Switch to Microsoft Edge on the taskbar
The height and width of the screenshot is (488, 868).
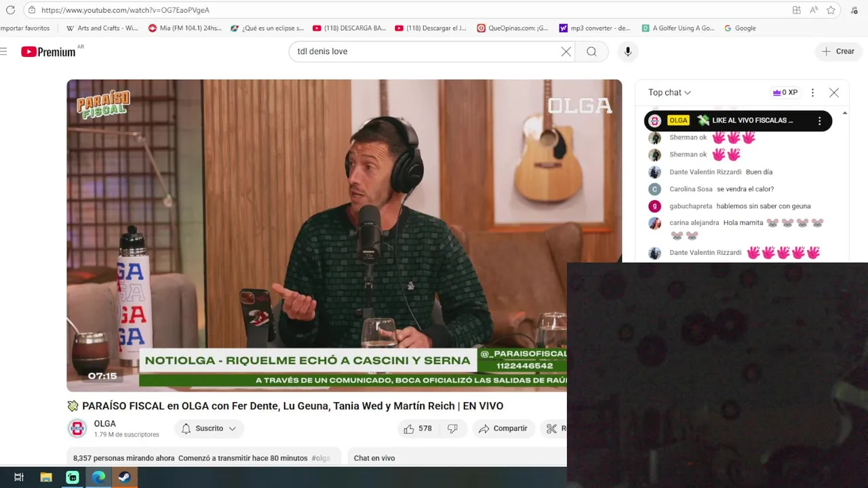tap(99, 477)
